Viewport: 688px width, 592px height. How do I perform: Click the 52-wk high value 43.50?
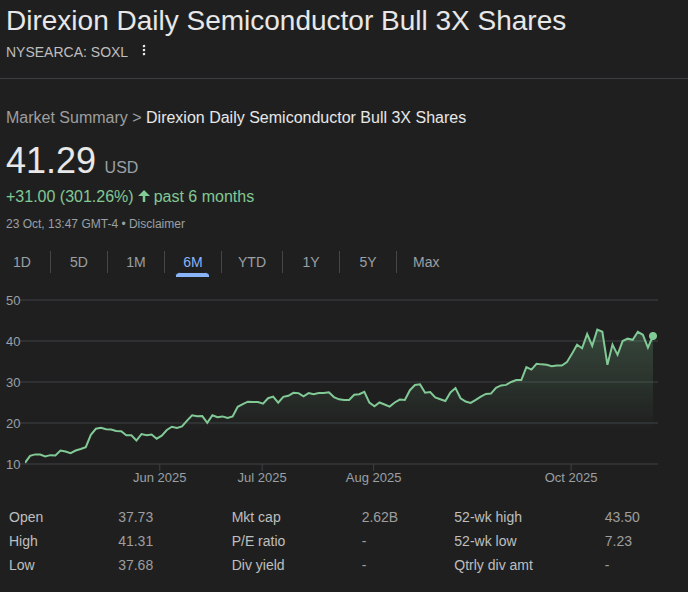click(622, 517)
